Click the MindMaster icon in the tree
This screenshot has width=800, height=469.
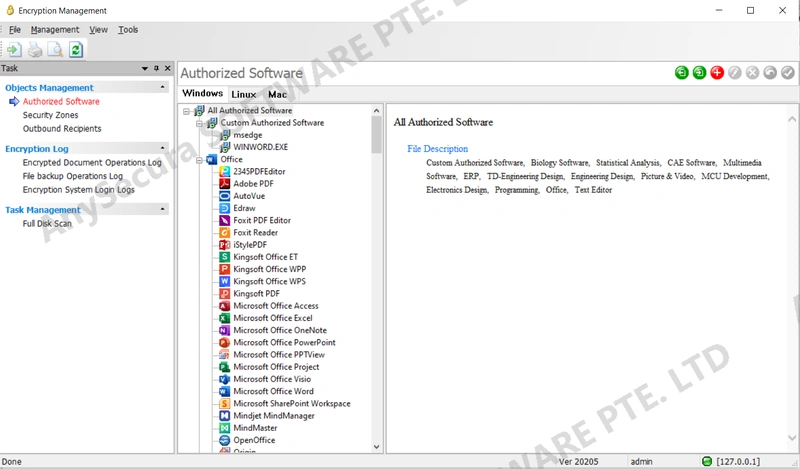[224, 428]
